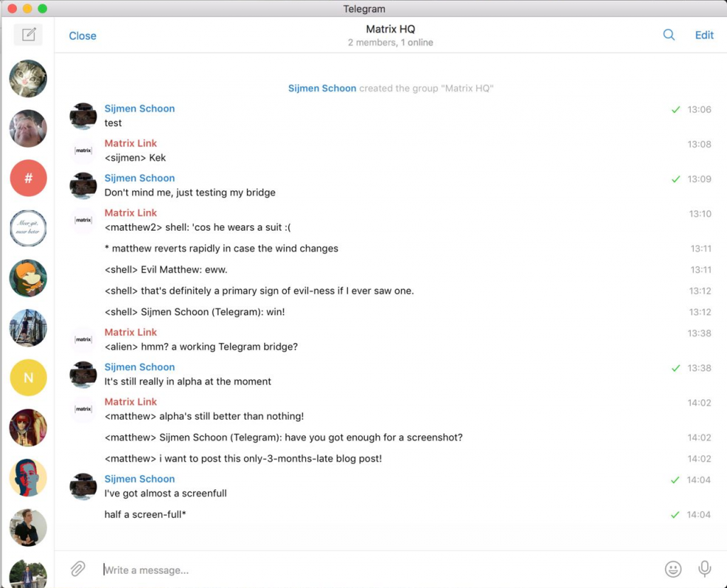Open the red hashtag chat avatar
The width and height of the screenshot is (727, 588).
[x=28, y=178]
